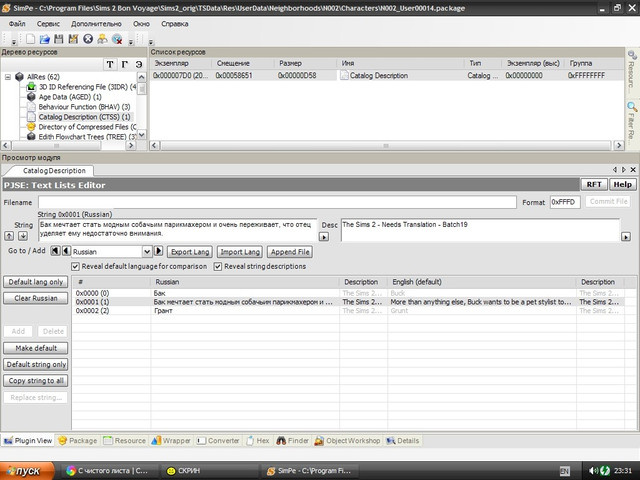Save the package with the floppy disk icon

coord(59,39)
